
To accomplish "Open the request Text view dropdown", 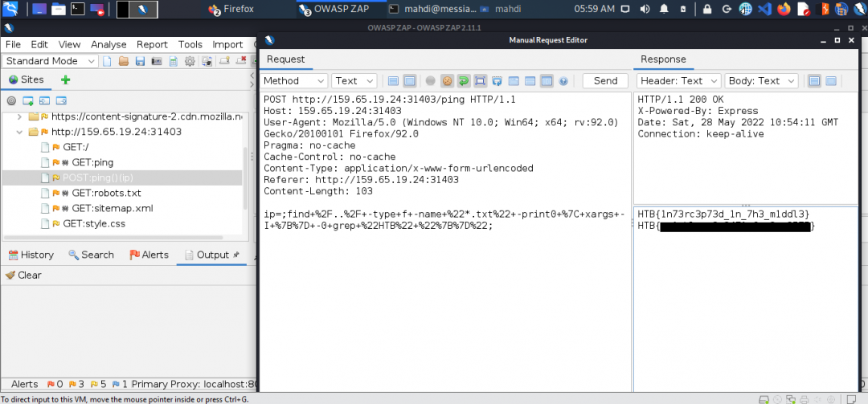I will coord(354,81).
